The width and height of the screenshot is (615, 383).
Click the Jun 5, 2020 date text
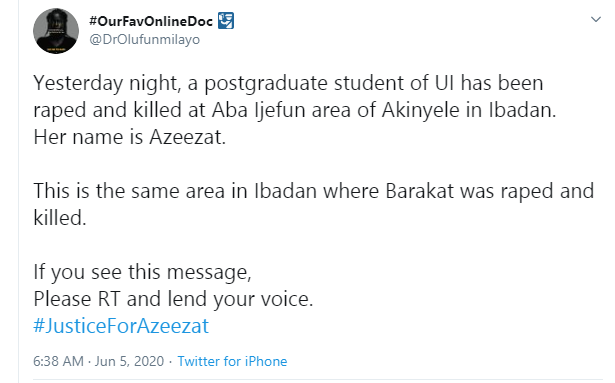tap(129, 361)
